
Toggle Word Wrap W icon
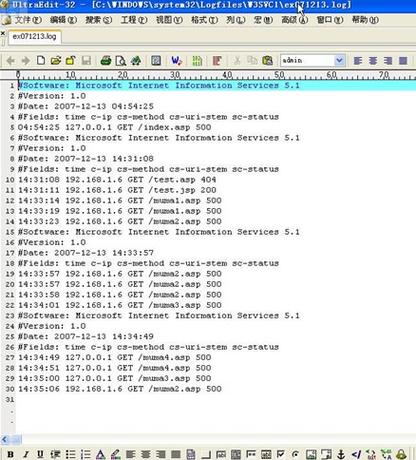point(176,60)
